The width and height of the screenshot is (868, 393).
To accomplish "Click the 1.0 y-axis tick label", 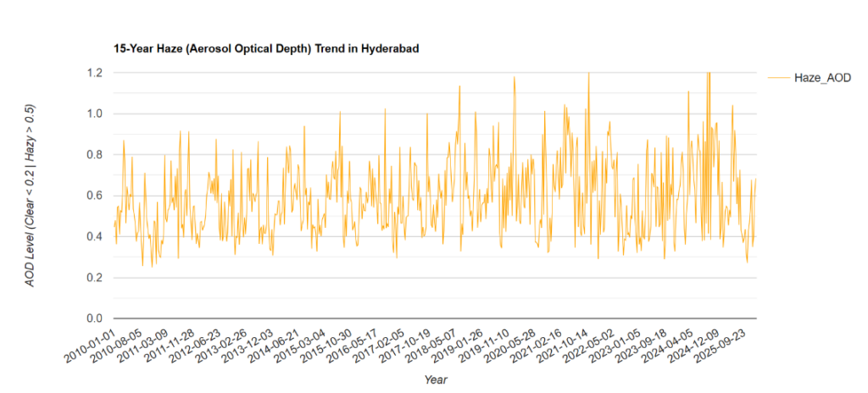I will 92,113.
